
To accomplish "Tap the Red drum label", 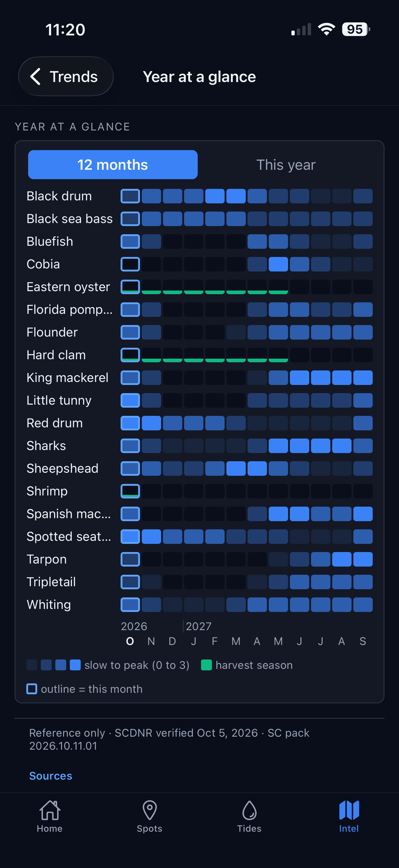I will (x=55, y=423).
